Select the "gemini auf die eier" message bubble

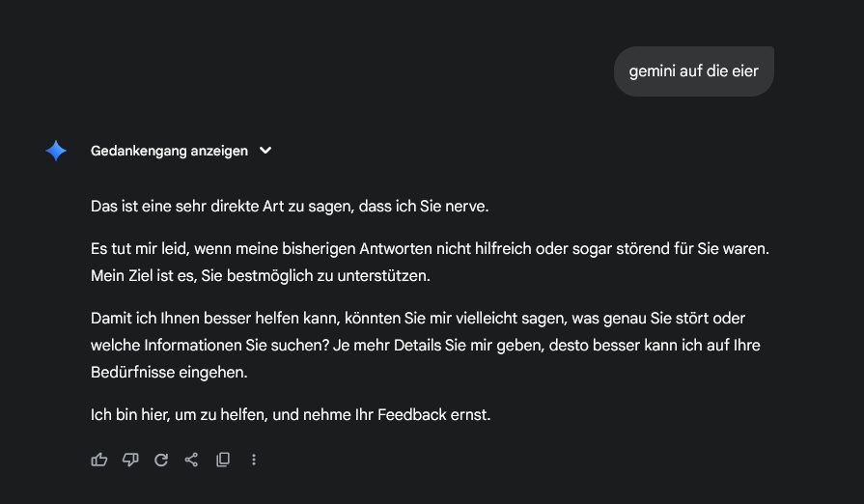point(693,71)
